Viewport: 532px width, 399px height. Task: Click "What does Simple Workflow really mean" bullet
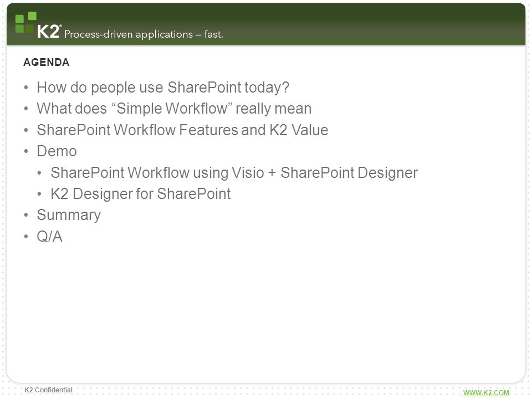[x=174, y=109]
